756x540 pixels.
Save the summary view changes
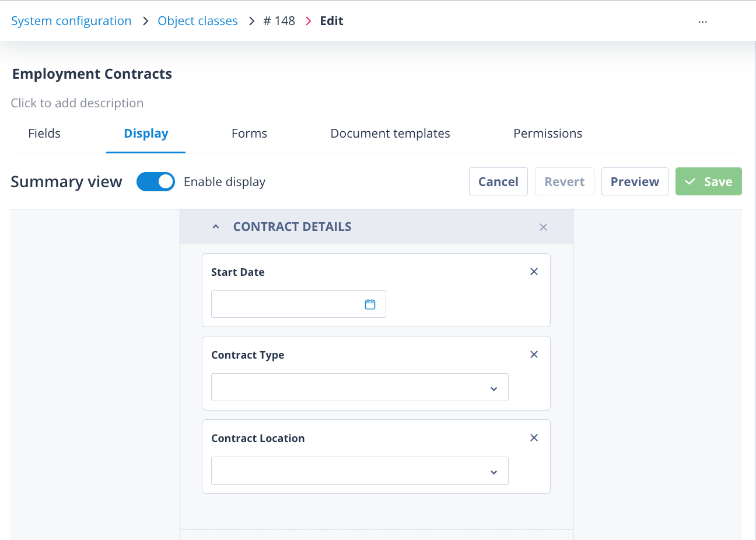tap(709, 181)
